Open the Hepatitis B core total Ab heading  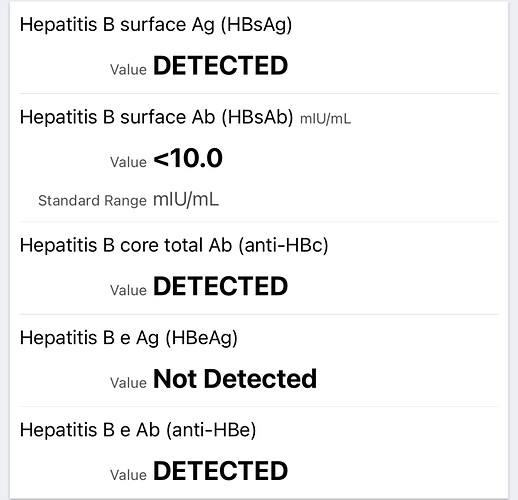point(174,246)
